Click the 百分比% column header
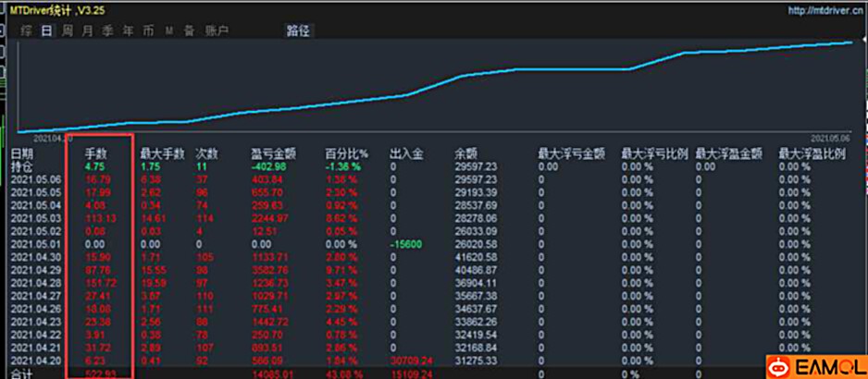The width and height of the screenshot is (868, 379). (346, 153)
